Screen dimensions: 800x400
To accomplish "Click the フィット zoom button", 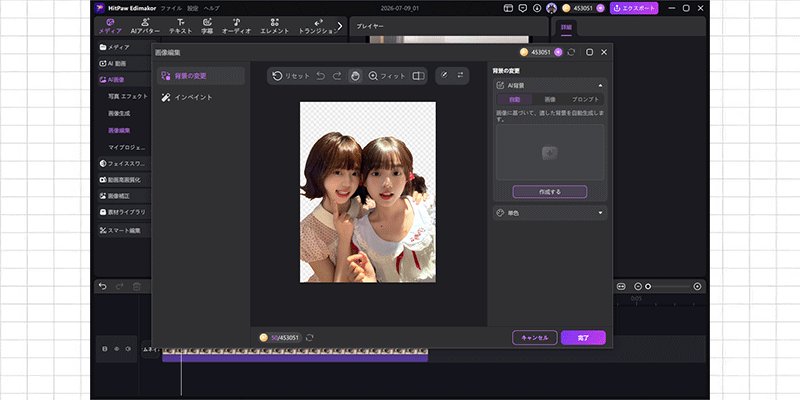I will (387, 76).
